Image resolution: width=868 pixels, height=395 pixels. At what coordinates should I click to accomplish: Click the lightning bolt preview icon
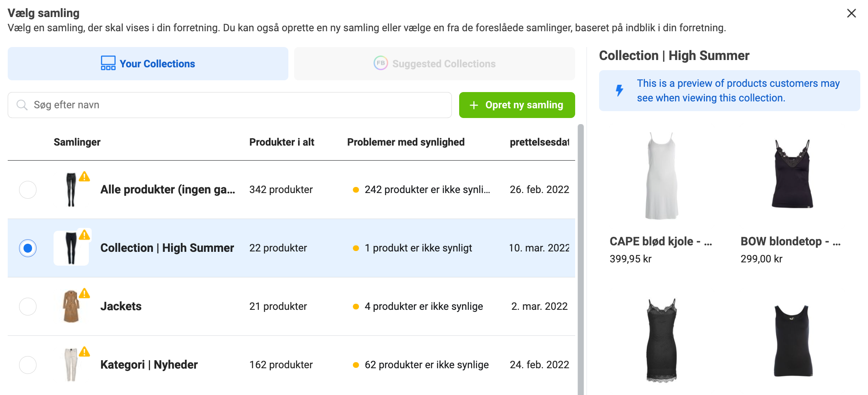(619, 90)
